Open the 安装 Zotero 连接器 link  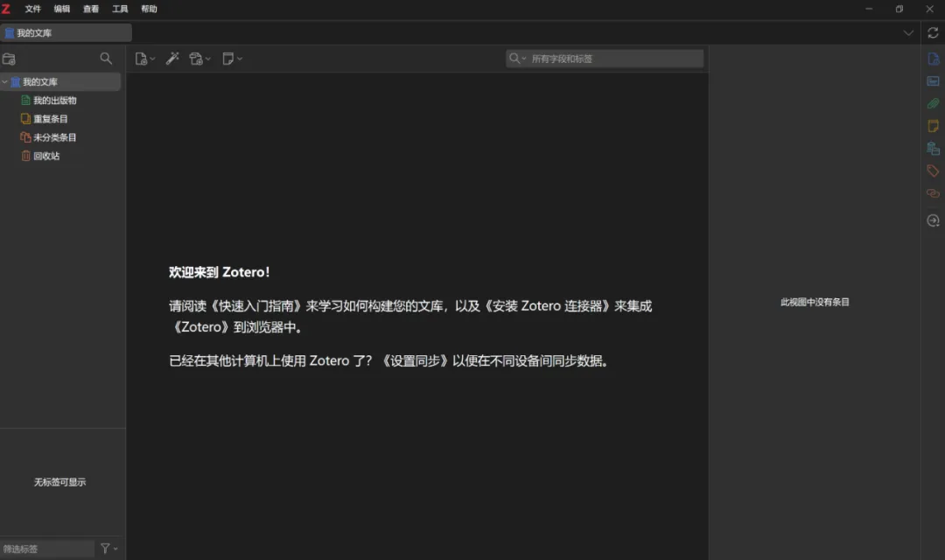coord(547,306)
